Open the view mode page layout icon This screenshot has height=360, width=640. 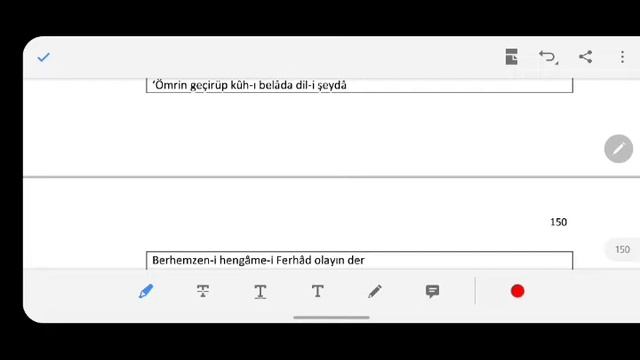click(511, 57)
